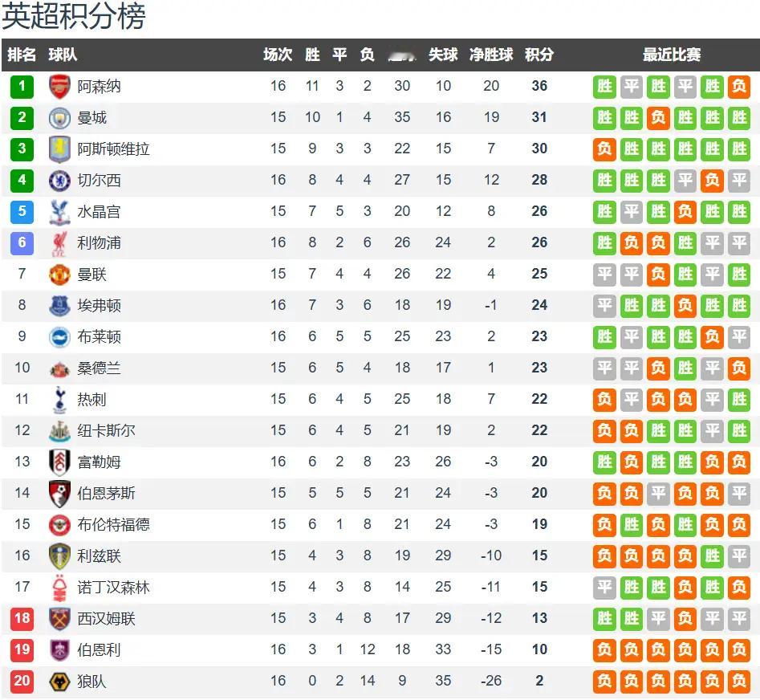Click Wolves' points value 2
760x700 pixels.
point(539,681)
